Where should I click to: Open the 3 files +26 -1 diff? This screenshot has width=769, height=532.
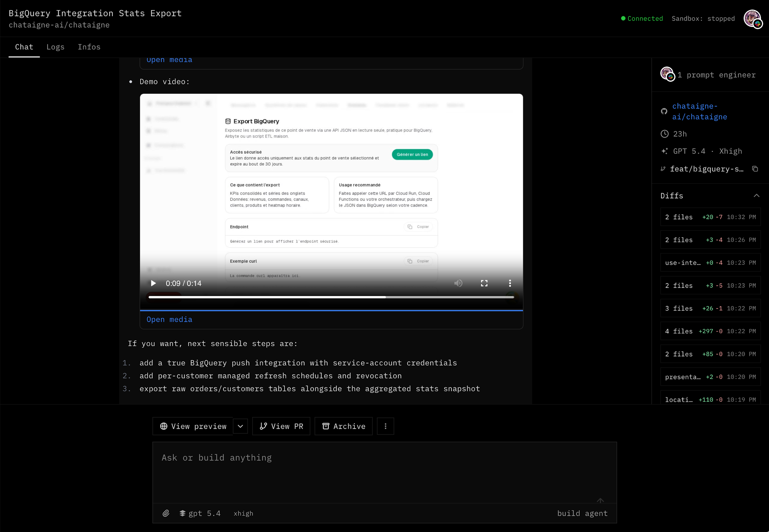[x=710, y=308]
